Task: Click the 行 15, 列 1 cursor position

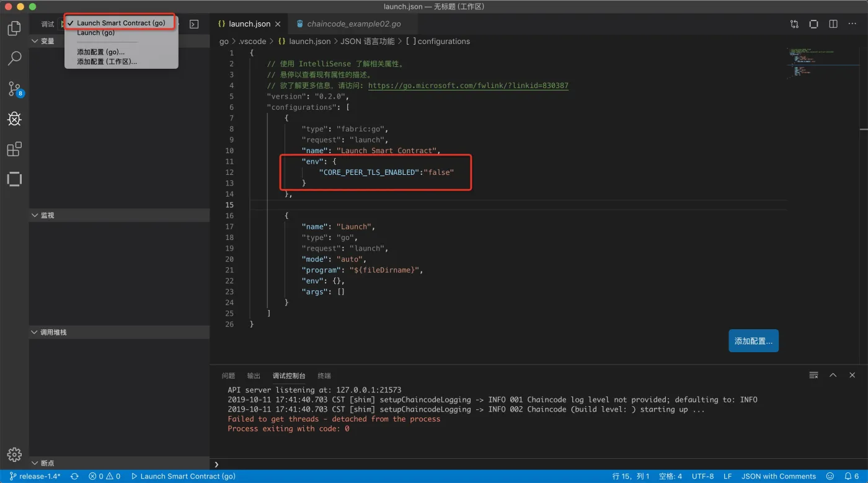Action: 631,476
